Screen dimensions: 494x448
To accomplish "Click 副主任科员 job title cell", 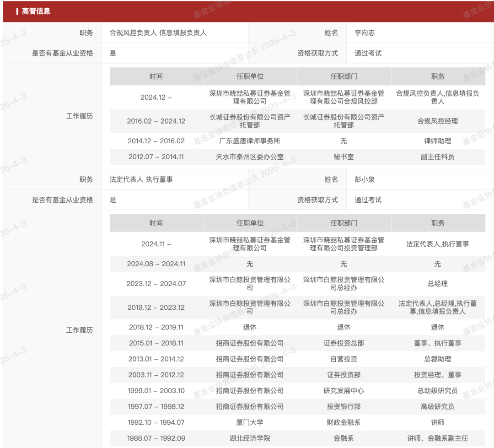I will point(438,157).
